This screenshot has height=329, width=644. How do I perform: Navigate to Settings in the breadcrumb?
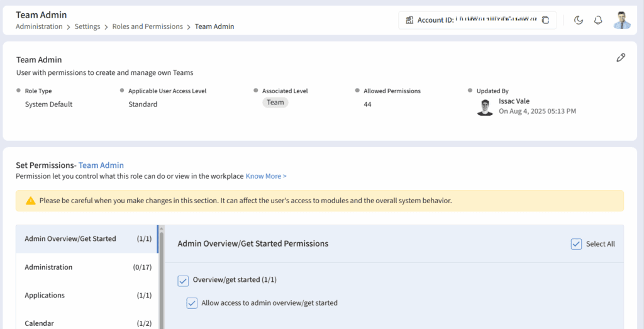(x=87, y=26)
